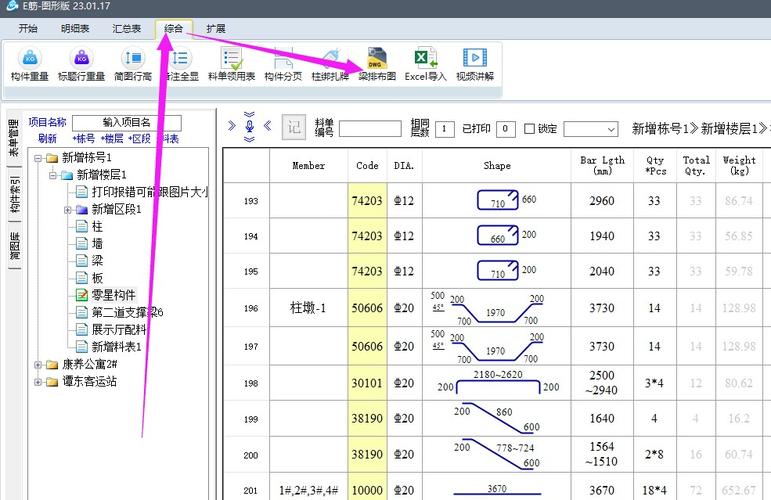
Task: Select the 板 sheet in the tree
Action: [x=90, y=278]
